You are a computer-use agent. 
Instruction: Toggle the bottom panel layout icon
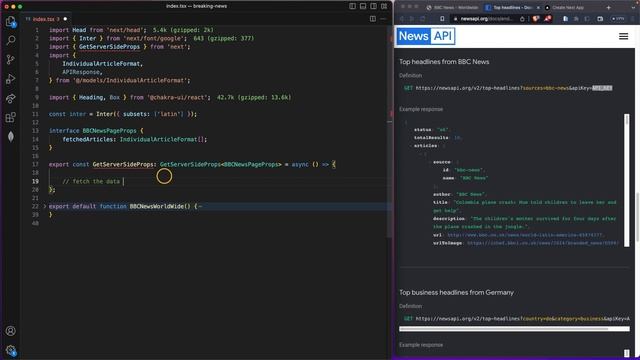[363, 6]
